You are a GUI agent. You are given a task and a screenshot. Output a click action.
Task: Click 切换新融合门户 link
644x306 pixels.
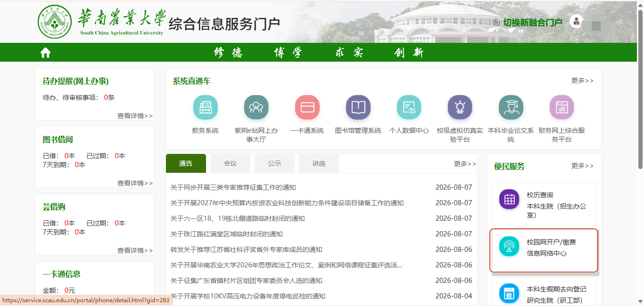click(532, 23)
